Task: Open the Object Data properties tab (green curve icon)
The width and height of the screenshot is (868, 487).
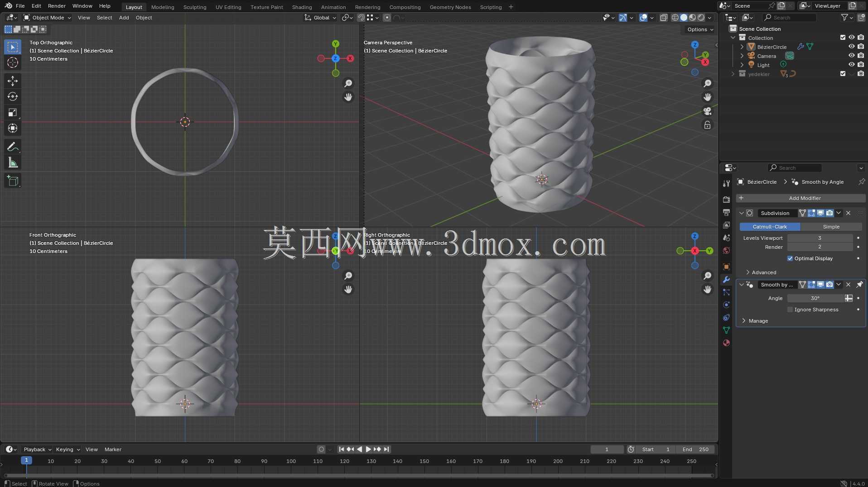Action: pyautogui.click(x=726, y=330)
